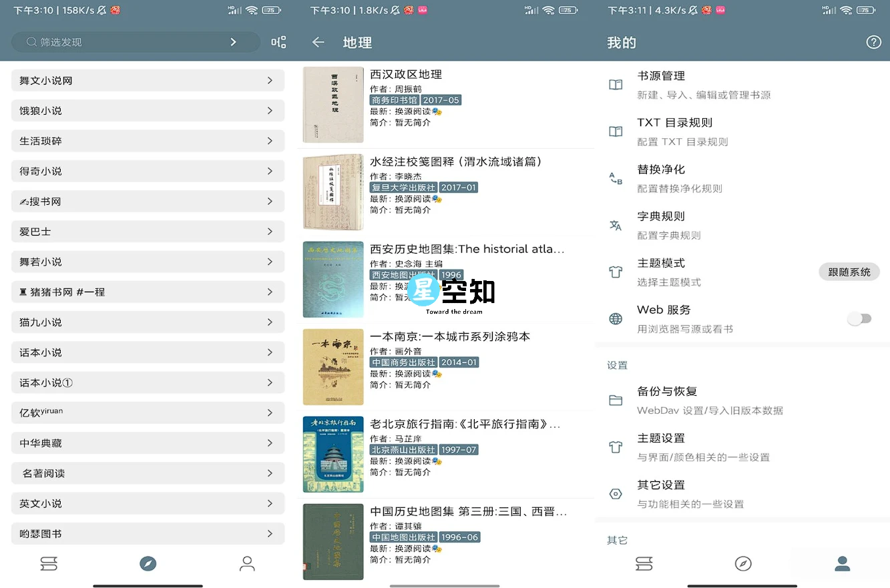
Task: Expand the 英文小说 source
Action: [148, 503]
